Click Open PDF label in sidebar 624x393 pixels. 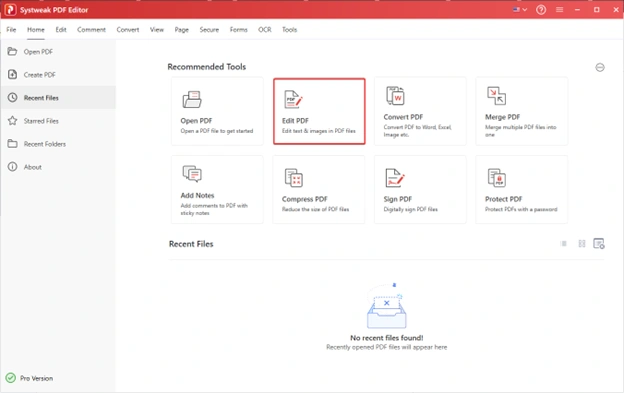38,52
